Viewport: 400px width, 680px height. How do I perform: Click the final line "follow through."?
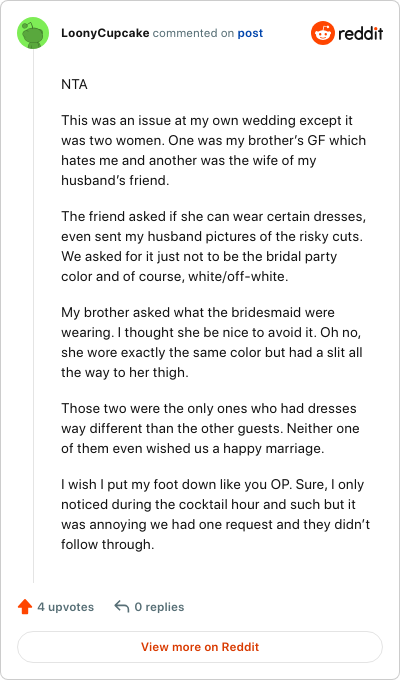click(x=108, y=544)
